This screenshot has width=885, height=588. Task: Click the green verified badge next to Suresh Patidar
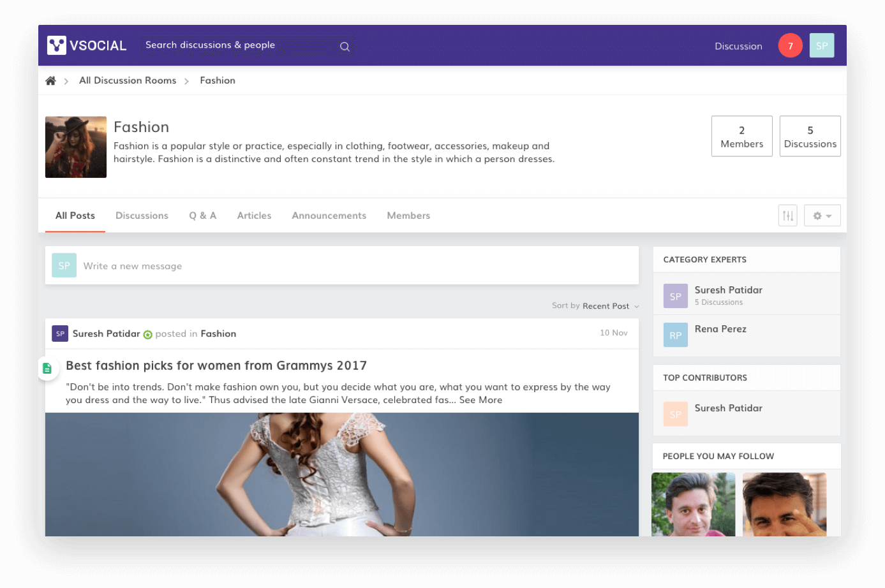point(148,334)
